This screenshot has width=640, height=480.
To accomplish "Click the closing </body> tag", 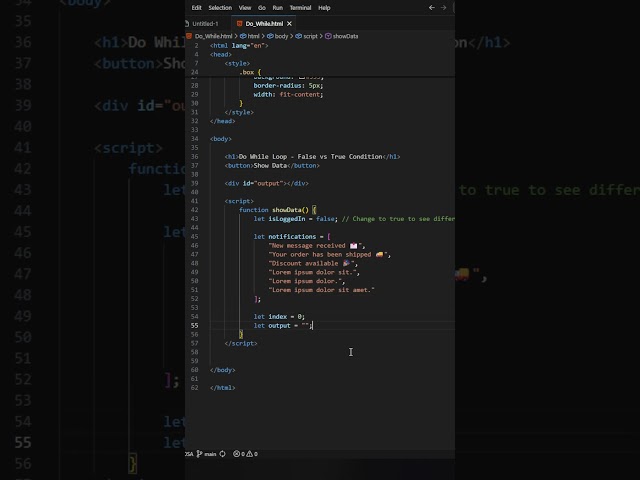I will click(x=222, y=370).
